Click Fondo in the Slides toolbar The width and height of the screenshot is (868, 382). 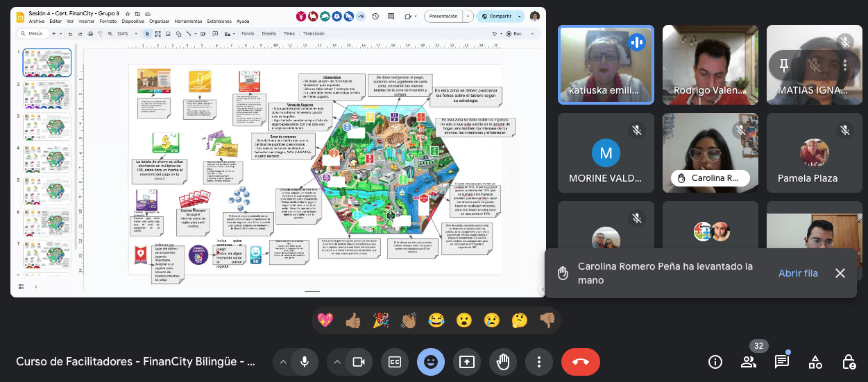tap(248, 33)
